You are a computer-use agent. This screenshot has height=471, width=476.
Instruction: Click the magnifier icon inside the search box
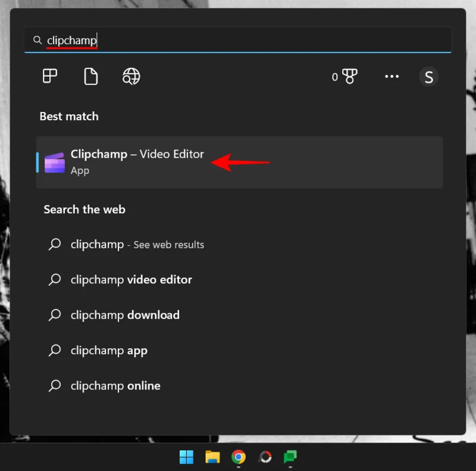(x=37, y=40)
